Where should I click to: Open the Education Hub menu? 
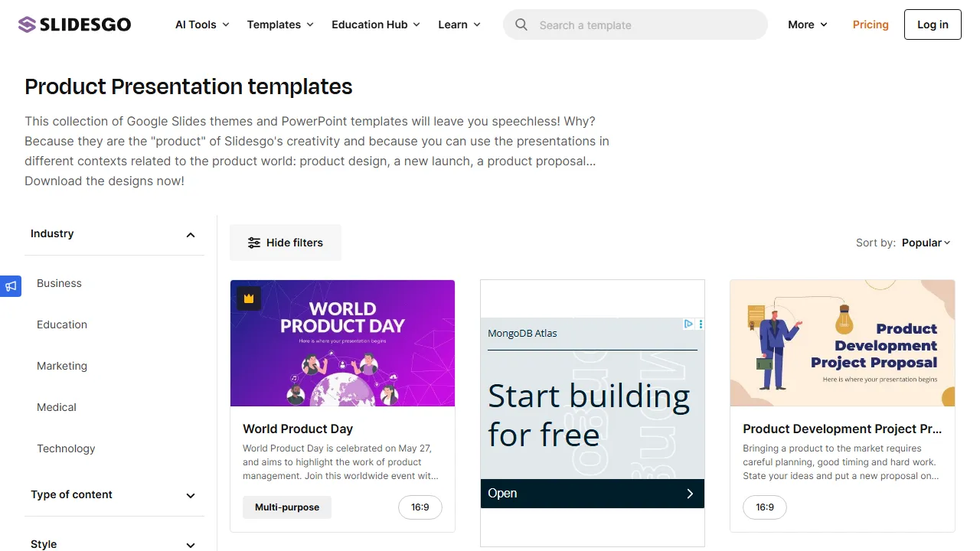(x=376, y=24)
